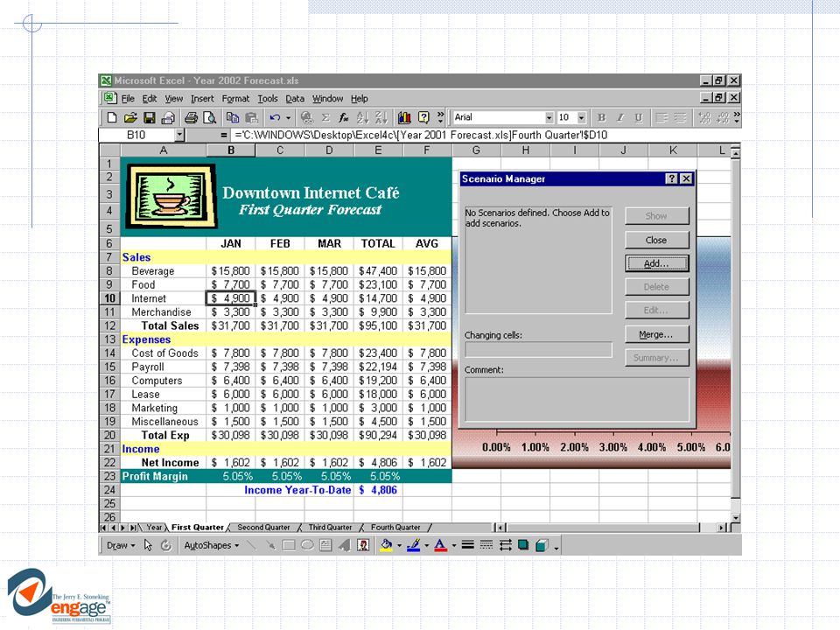Viewport: 840px width, 630px height.
Task: Click the Beverage JAN cell $15,800
Action: click(x=231, y=271)
